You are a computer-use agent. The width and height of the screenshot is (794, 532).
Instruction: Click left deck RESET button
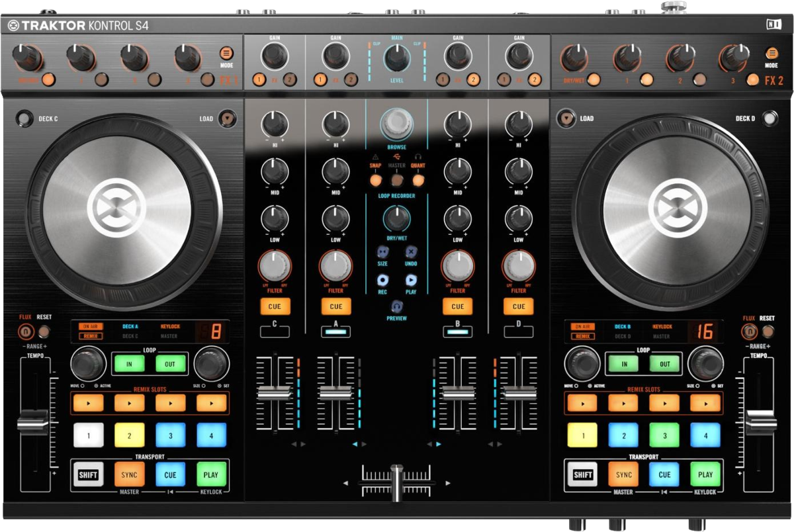click(44, 331)
